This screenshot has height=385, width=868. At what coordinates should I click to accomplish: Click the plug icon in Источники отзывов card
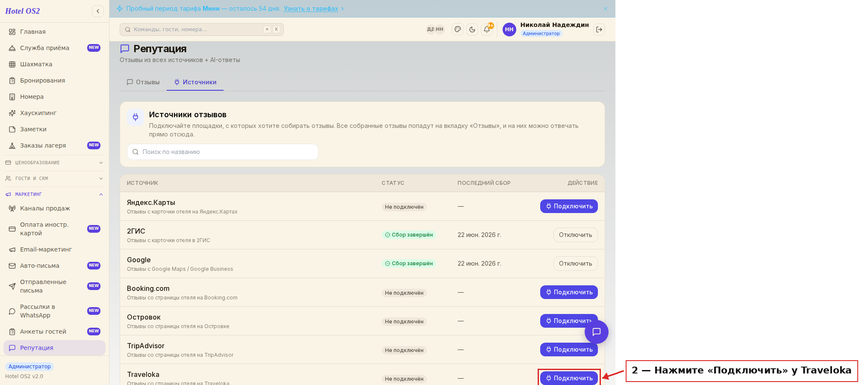135,117
